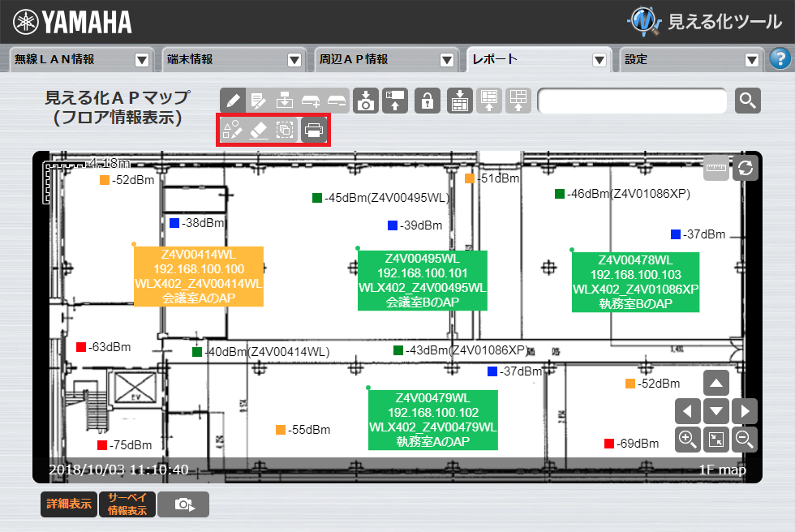The height and width of the screenshot is (532, 795).
Task: Click the camera snapshot save icon
Action: 367,101
